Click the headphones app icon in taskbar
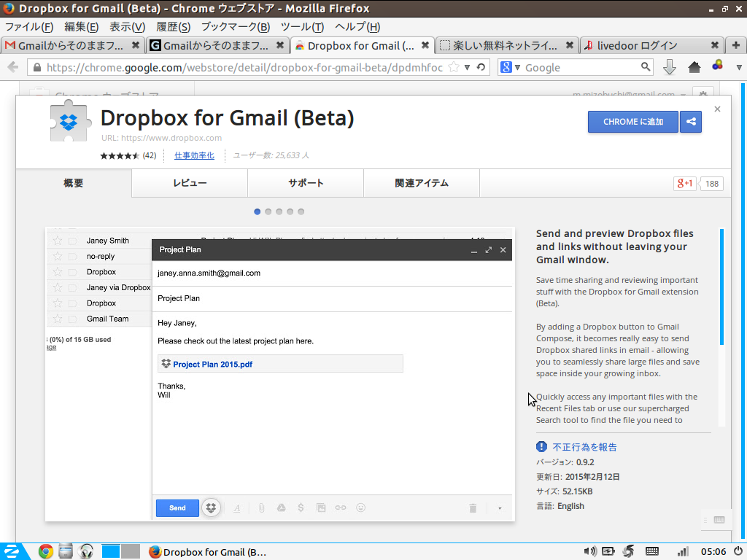The image size is (747, 560). [x=86, y=551]
